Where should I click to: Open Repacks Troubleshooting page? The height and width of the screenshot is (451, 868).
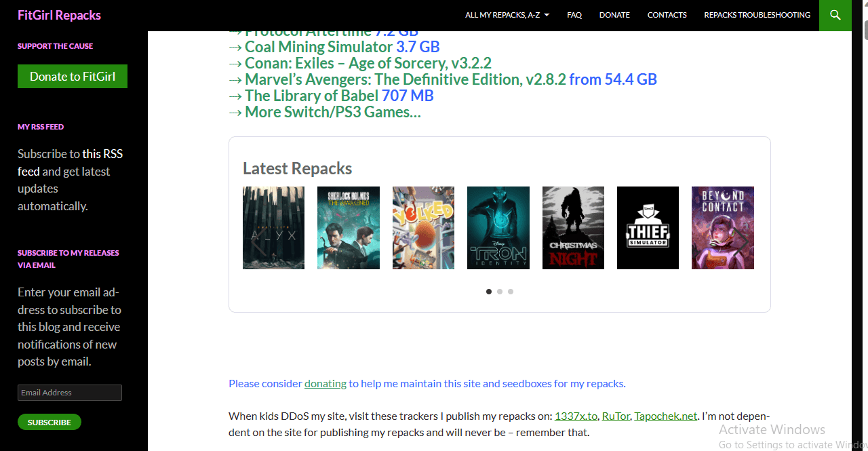(x=757, y=15)
